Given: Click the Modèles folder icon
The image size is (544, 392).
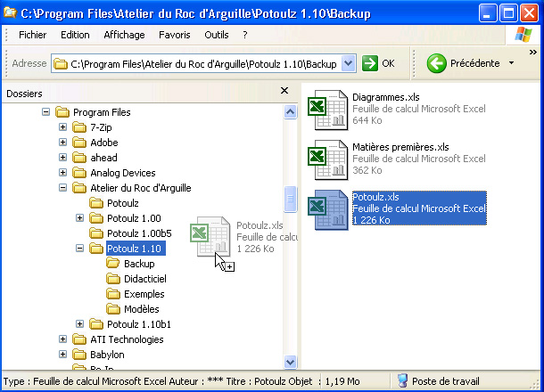Looking at the screenshot, I should click(113, 309).
